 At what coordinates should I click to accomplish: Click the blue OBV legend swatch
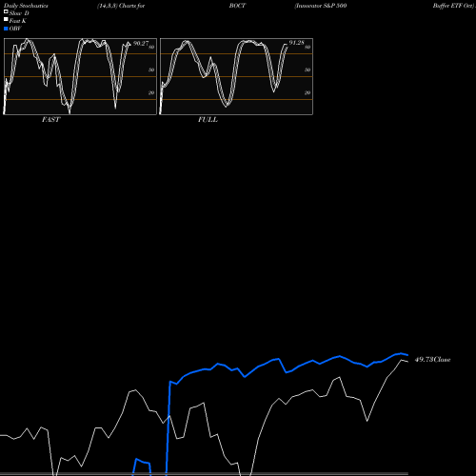6,29
